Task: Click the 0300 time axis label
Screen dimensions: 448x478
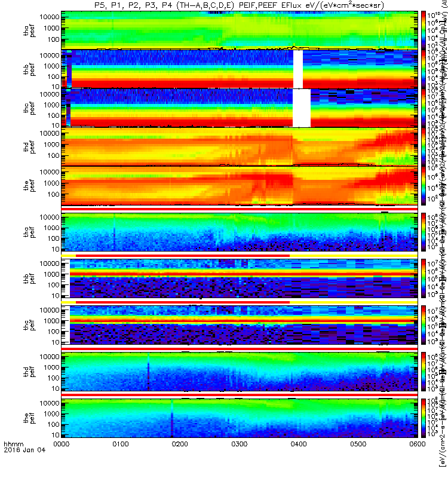Action: [240, 444]
